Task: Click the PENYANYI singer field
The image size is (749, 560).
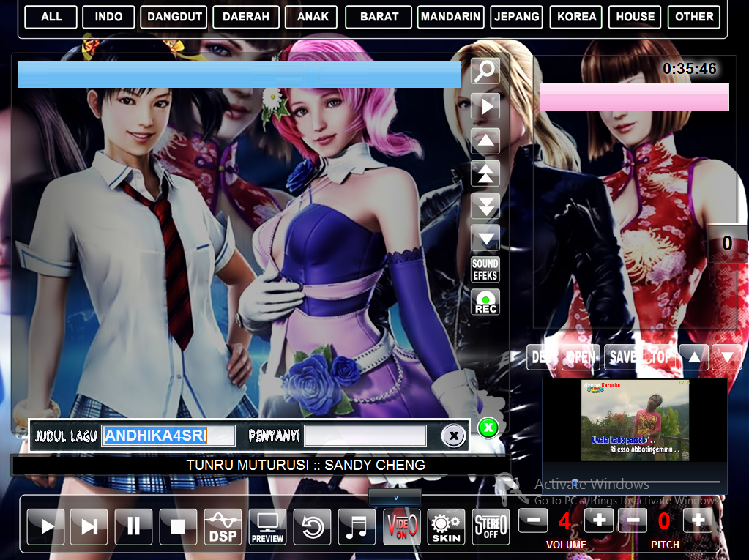Action: point(365,436)
